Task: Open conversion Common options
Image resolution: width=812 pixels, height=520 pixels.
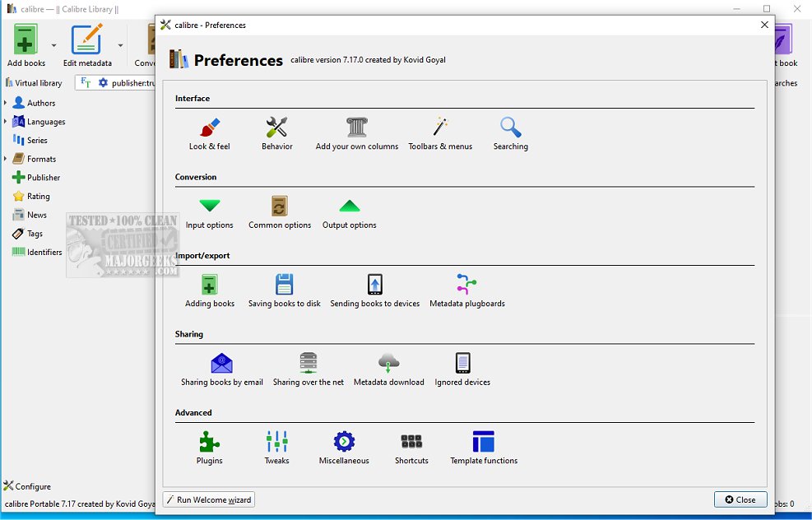Action: [x=280, y=212]
